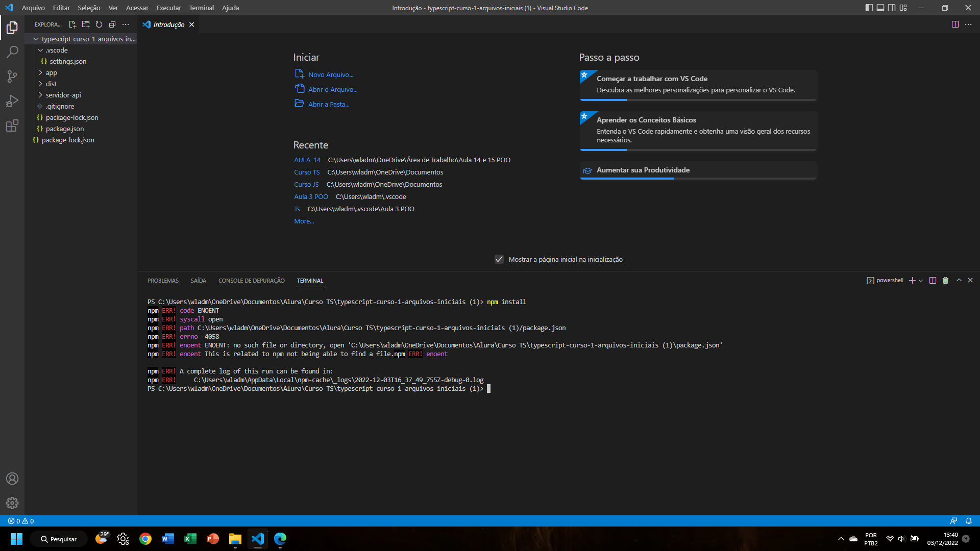The image size is (980, 551).
Task: Open the Terminal menu in menu bar
Action: click(x=201, y=8)
